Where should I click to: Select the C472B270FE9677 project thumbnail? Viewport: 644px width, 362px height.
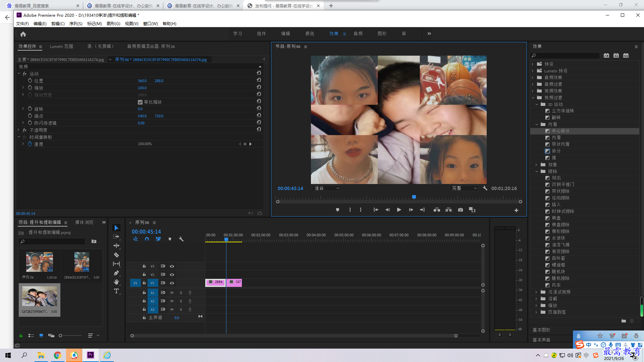point(40,297)
